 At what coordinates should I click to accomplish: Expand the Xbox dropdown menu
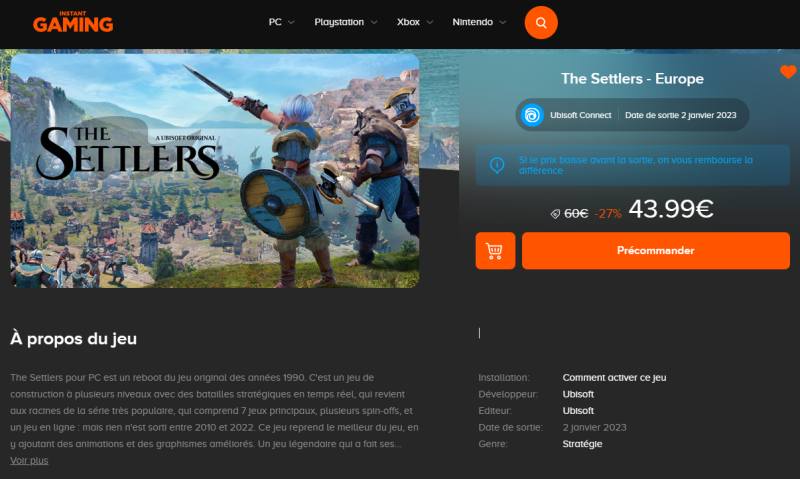[x=415, y=22]
